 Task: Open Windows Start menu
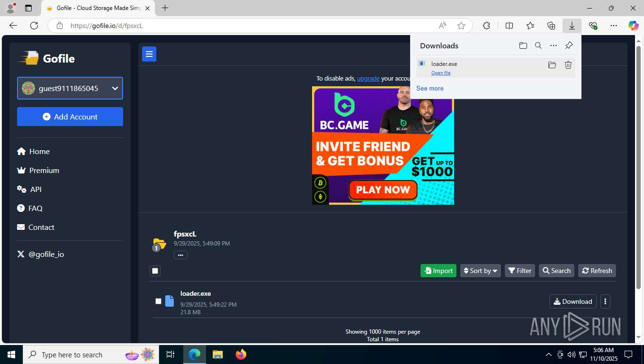tap(11, 355)
